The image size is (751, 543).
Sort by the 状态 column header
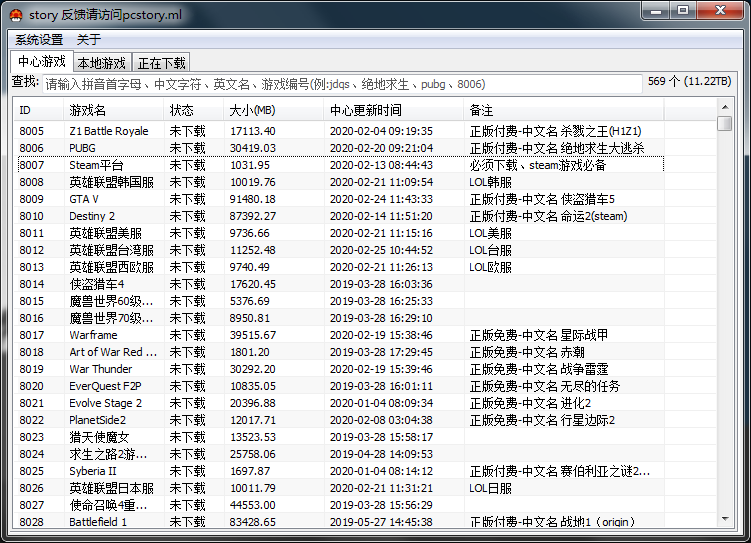[193, 111]
